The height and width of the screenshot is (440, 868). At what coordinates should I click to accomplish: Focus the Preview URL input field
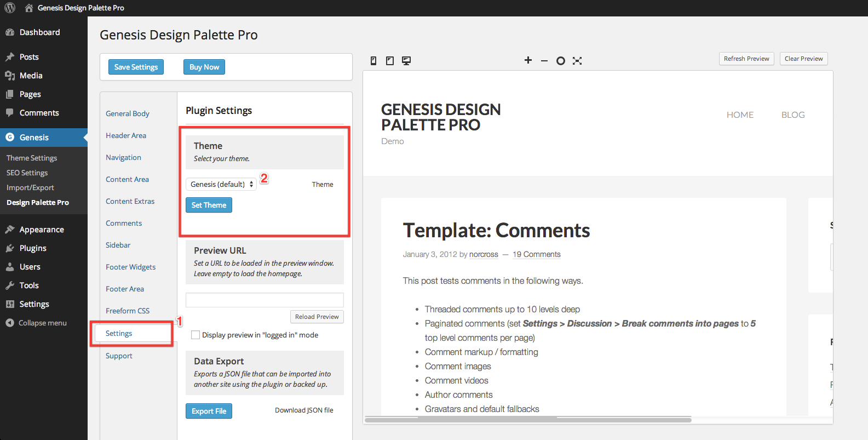tap(265, 300)
